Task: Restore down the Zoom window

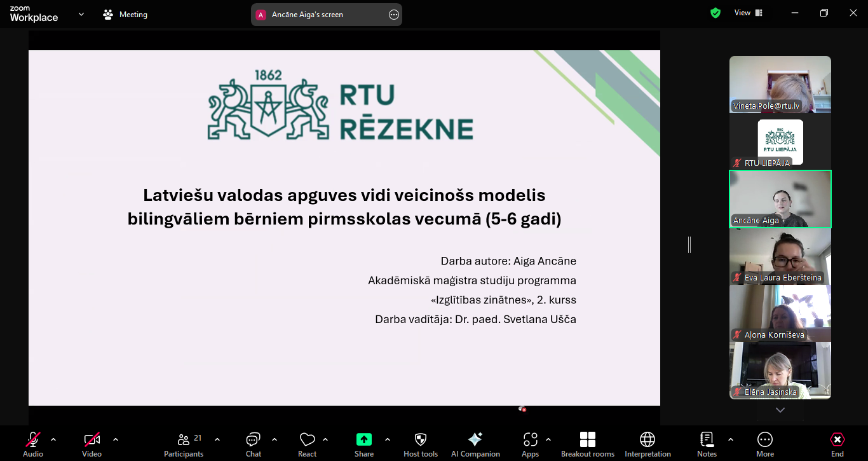Action: point(824,13)
